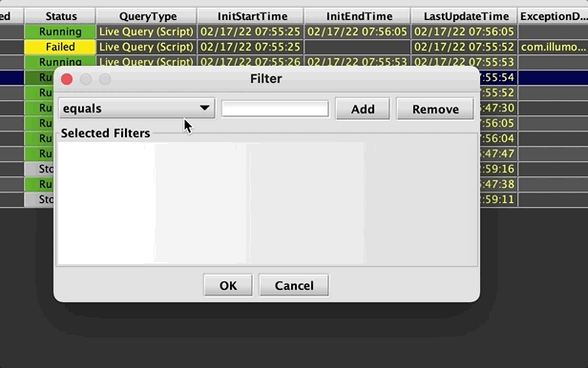Click InitEndTime 02/17/22 07:55:53 cell
The height and width of the screenshot is (368, 588).
[x=357, y=61]
